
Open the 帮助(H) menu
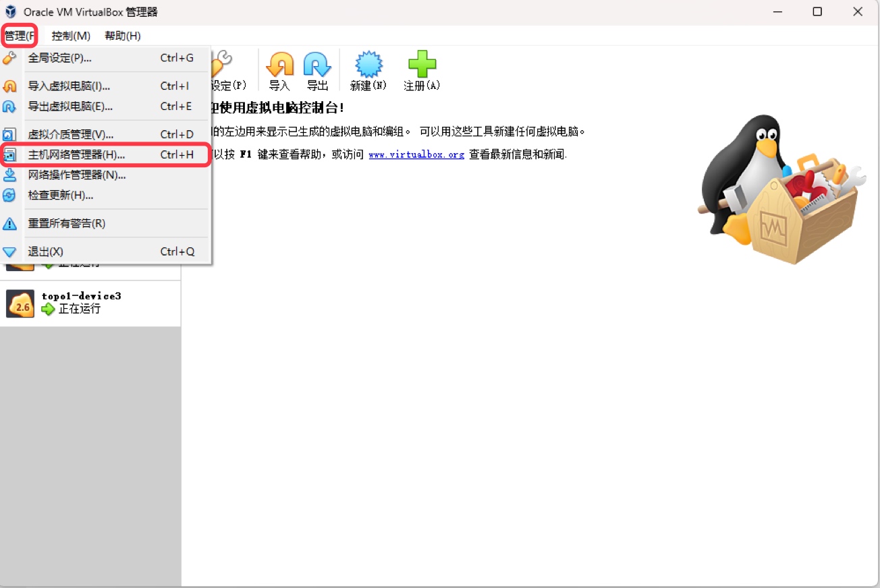pos(122,36)
